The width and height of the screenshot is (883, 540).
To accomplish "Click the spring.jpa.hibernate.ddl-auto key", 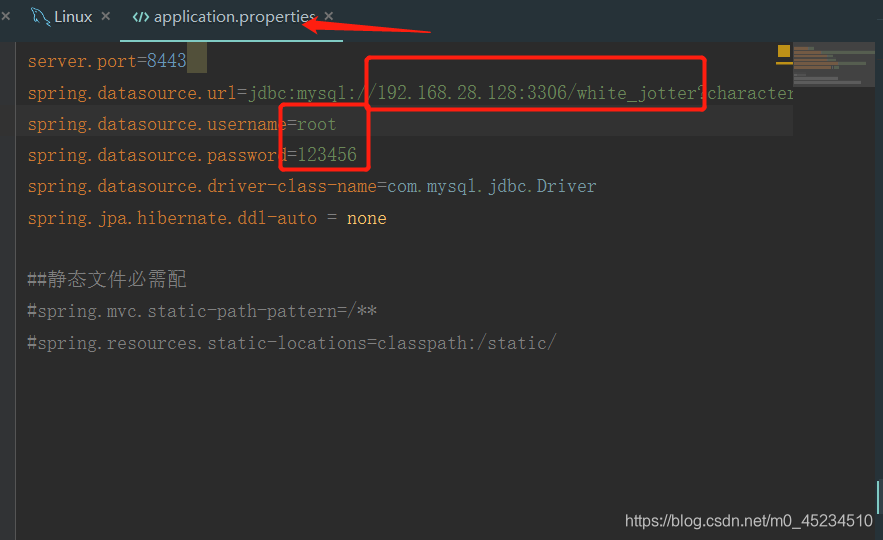I will pos(172,218).
